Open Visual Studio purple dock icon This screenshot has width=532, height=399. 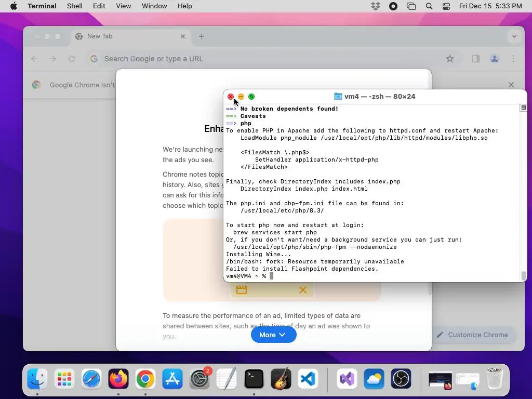(347, 379)
